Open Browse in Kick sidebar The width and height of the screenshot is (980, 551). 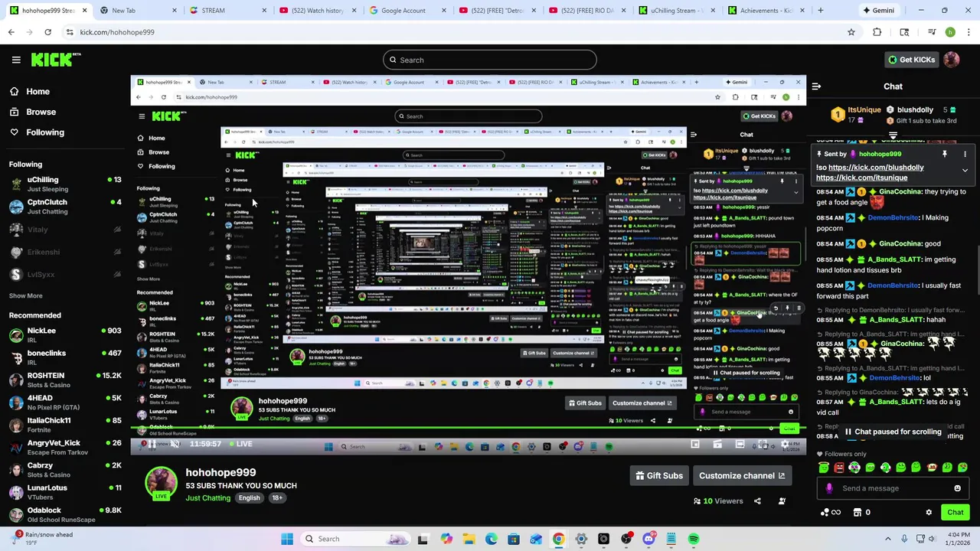(x=33, y=112)
